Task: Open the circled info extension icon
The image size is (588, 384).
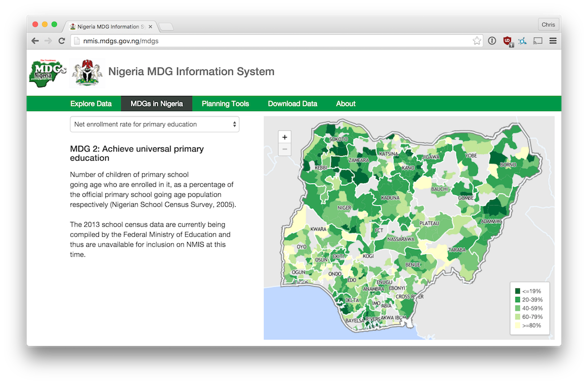Action: [x=492, y=41]
